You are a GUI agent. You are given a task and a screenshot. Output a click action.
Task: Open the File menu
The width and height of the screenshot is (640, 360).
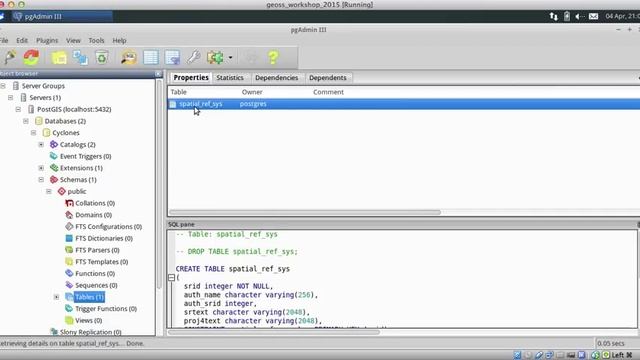coord(4,40)
